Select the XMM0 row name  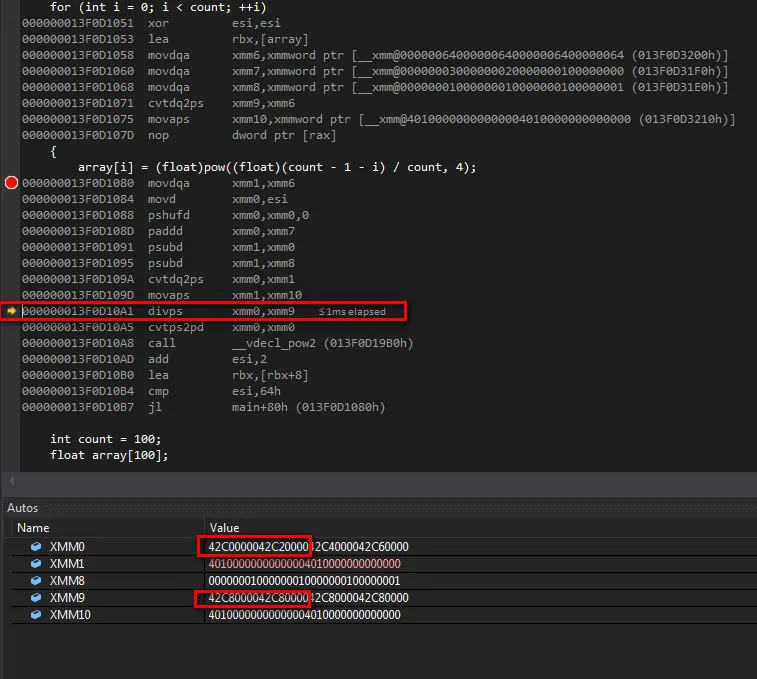click(67, 547)
